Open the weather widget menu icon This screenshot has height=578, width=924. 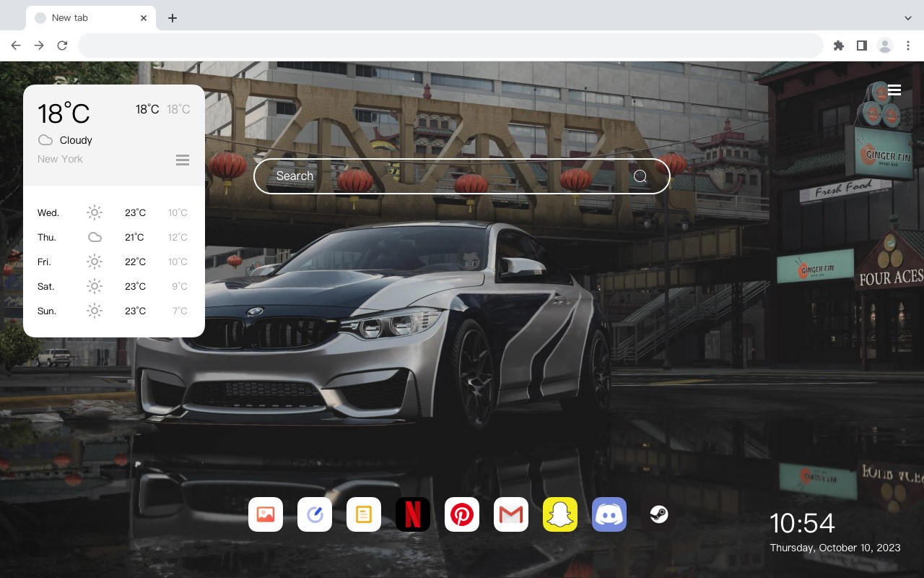(183, 160)
